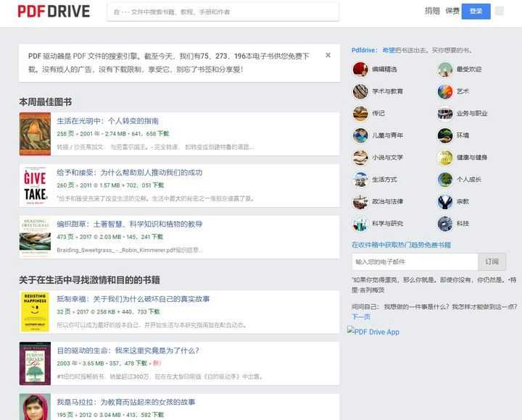The height and width of the screenshot is (420, 522).
Task: Open the 科学与研究 category label
Action: point(387,224)
